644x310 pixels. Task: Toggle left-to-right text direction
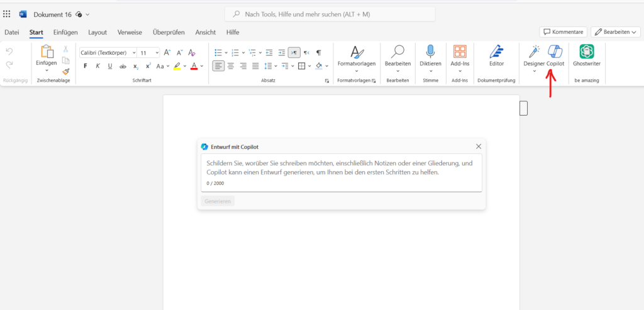(x=294, y=53)
